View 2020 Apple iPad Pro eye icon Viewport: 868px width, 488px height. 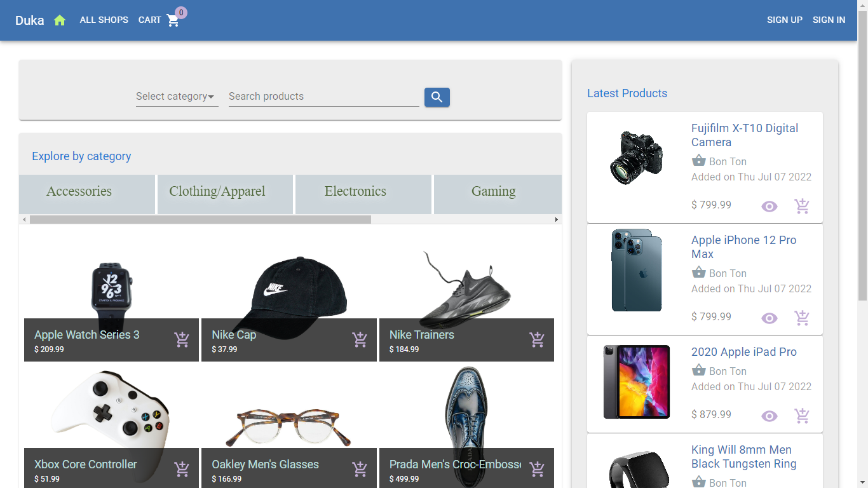click(770, 416)
